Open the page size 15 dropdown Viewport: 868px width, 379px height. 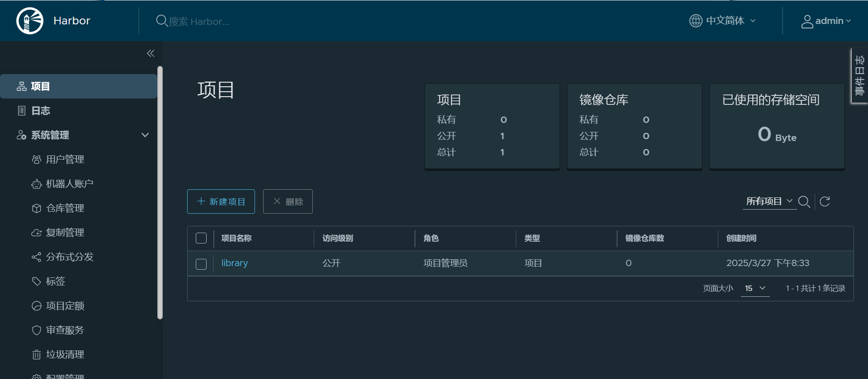[x=755, y=288]
